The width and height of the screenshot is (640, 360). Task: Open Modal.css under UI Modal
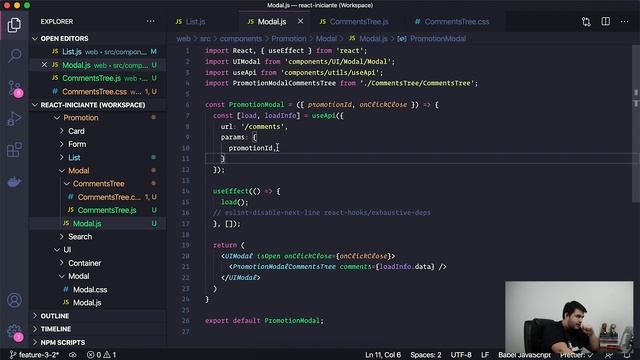point(98,290)
